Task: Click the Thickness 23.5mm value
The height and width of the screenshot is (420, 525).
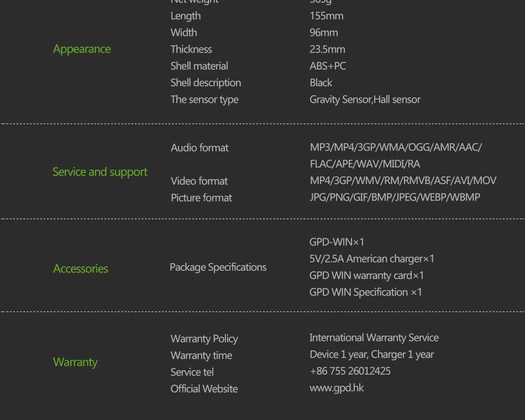Action: coord(327,49)
